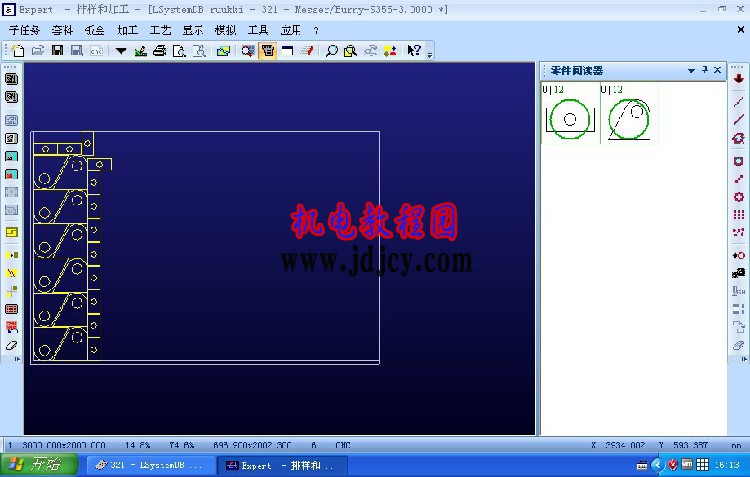Click the red dot grid array icon
The width and height of the screenshot is (750, 477).
738,214
